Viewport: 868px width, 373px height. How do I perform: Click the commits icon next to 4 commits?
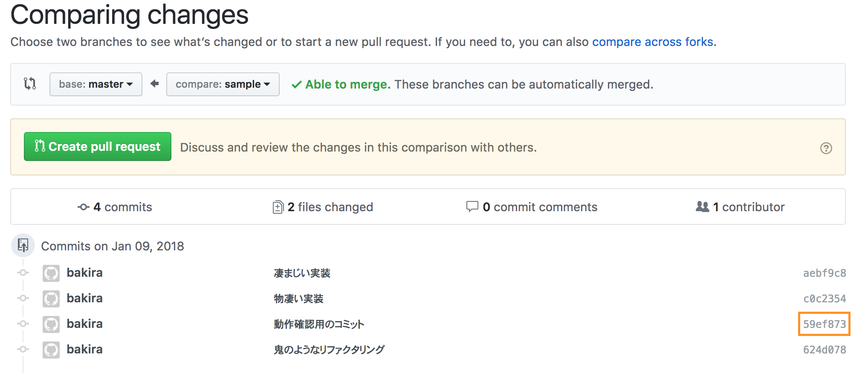coord(83,207)
